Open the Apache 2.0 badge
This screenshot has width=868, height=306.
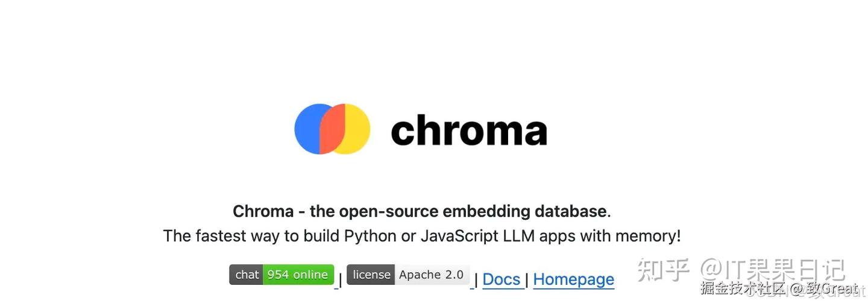pyautogui.click(x=432, y=275)
